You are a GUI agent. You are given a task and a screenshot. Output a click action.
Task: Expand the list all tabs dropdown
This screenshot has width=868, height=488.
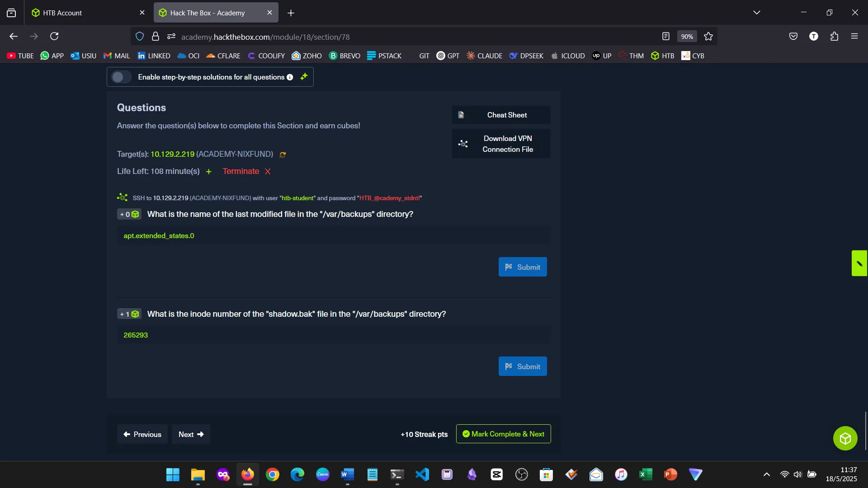[756, 13]
